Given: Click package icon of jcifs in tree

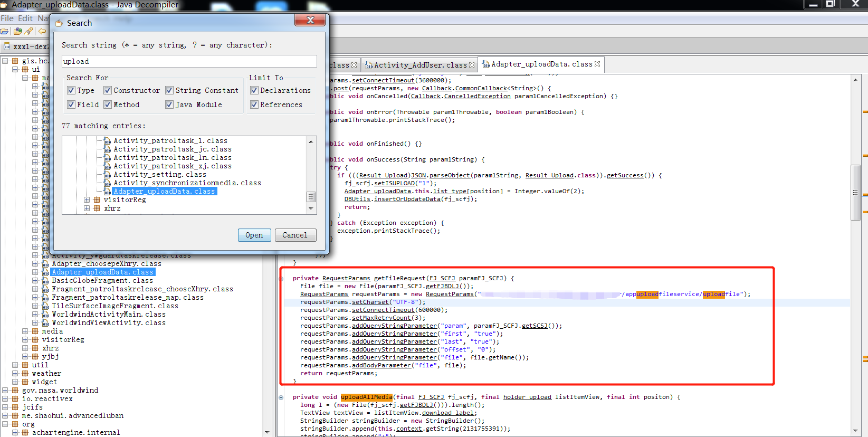Looking at the screenshot, I should pyautogui.click(x=15, y=407).
